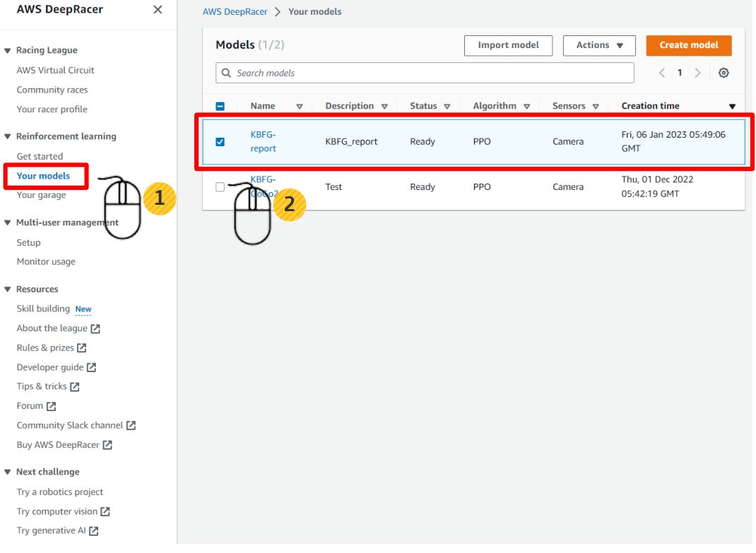Open the Actions dropdown menu
756x553 pixels.
click(x=599, y=46)
